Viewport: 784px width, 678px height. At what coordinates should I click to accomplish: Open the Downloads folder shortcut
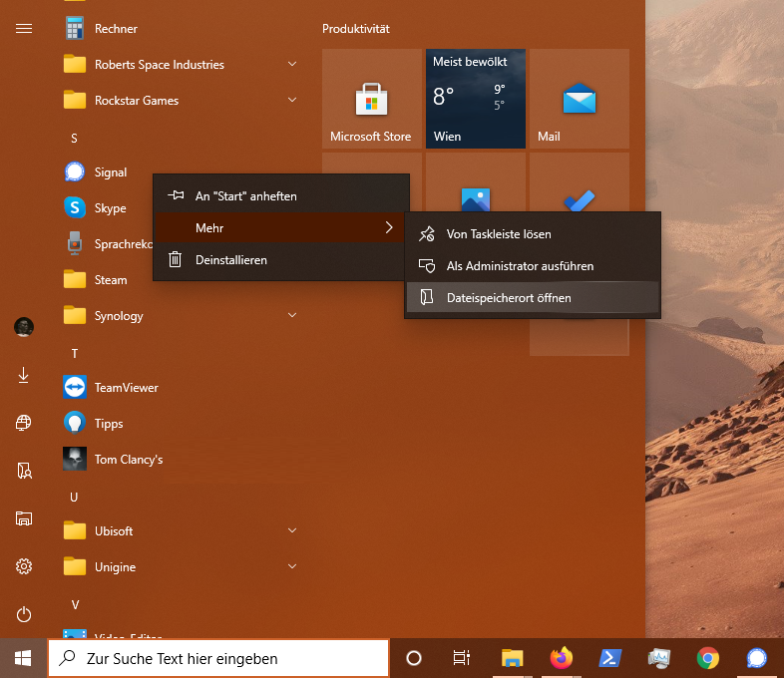click(x=24, y=375)
